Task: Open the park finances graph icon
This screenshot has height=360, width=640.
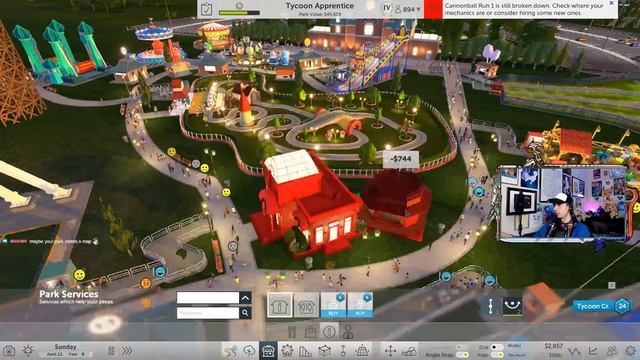Action: pos(593,351)
